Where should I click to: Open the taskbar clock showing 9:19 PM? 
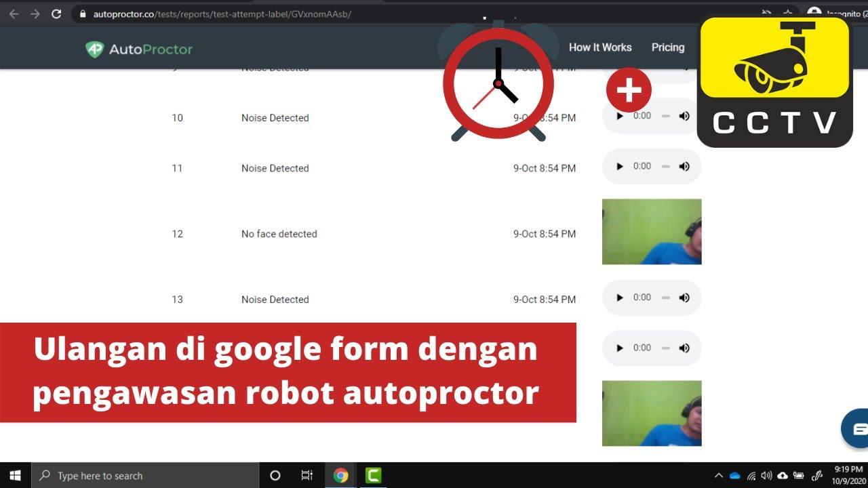pyautogui.click(x=848, y=475)
